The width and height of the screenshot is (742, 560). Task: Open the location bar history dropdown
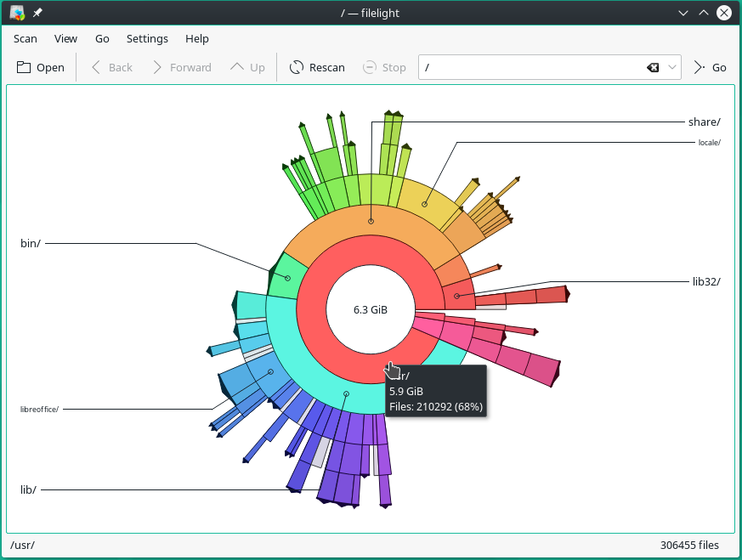pos(671,67)
